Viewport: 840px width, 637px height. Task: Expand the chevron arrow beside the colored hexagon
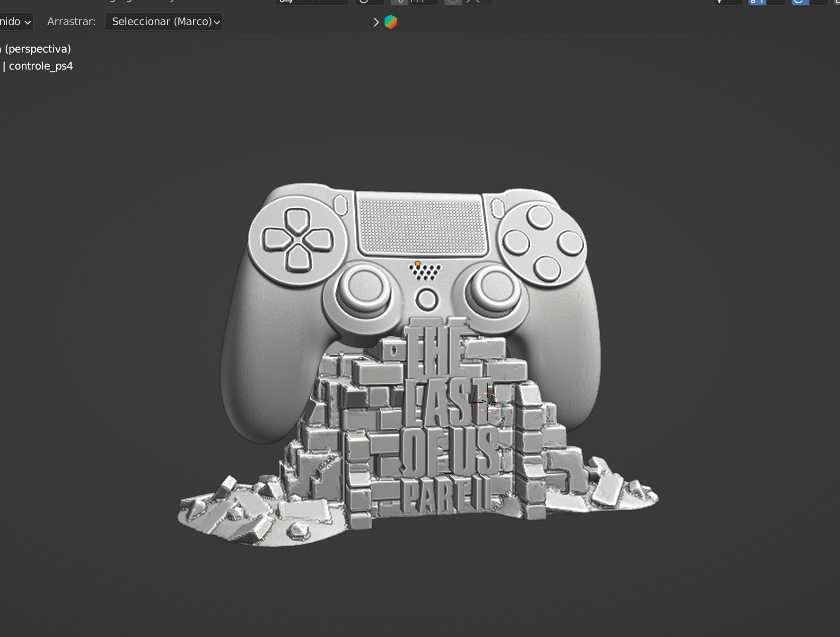pos(376,22)
